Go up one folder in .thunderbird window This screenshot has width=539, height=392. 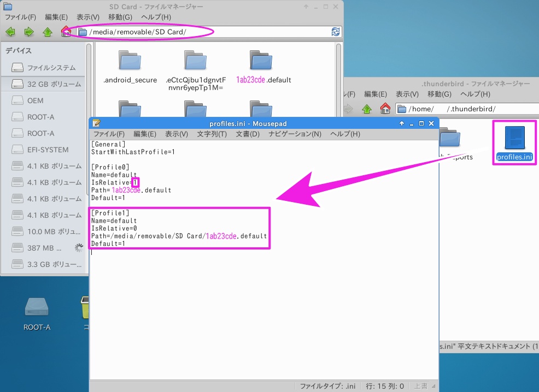pyautogui.click(x=367, y=109)
